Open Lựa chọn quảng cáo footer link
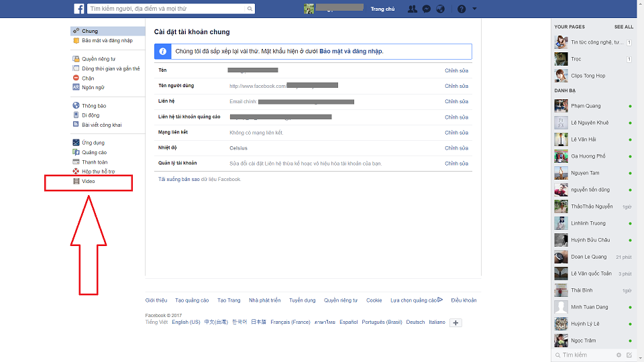644x362 pixels. tap(417, 300)
